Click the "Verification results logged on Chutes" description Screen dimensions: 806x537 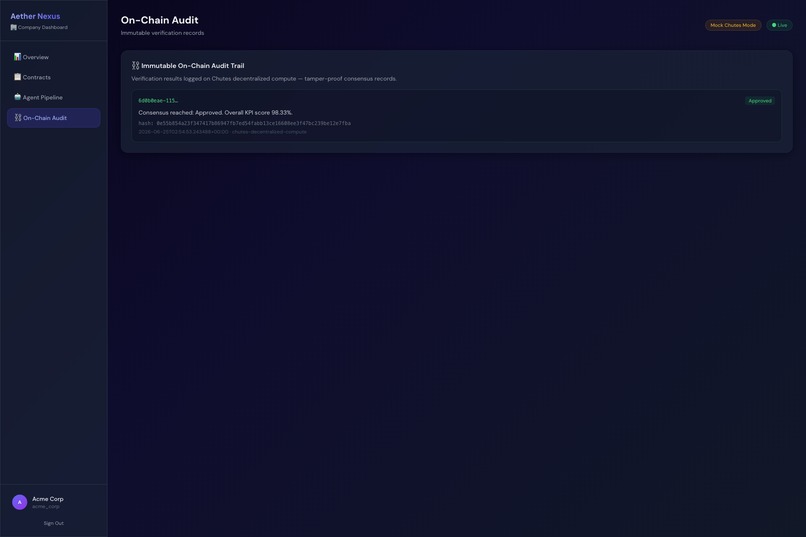tap(264, 79)
